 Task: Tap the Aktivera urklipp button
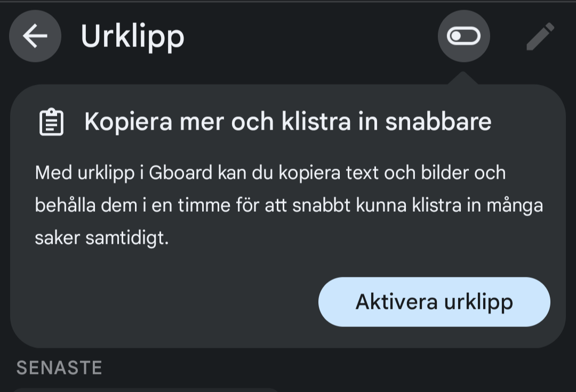(434, 302)
